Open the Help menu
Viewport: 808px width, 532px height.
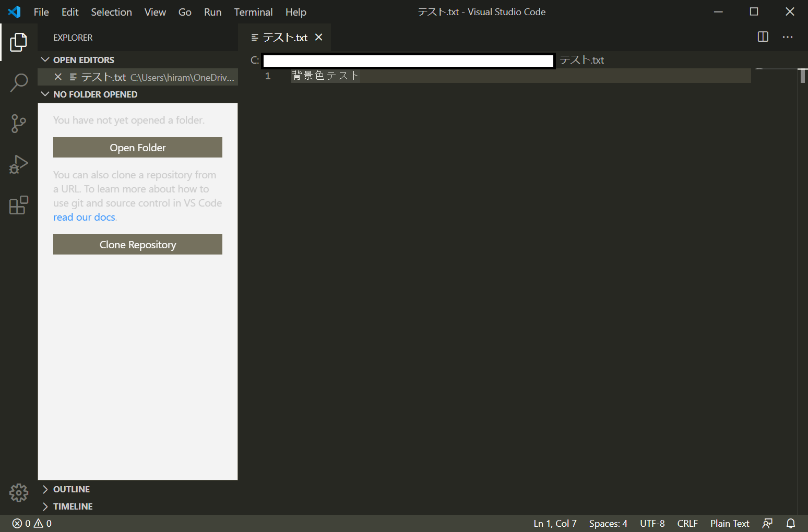click(x=295, y=12)
